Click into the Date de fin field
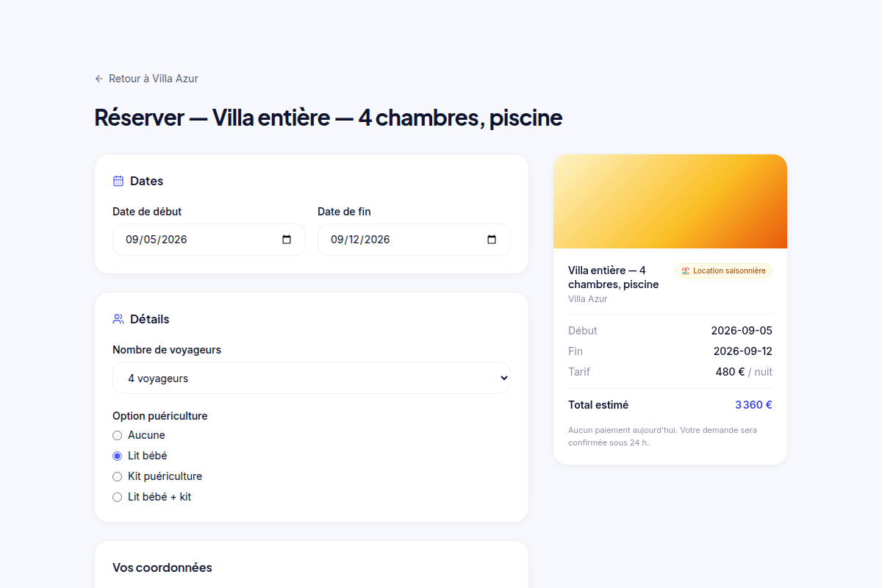The height and width of the screenshot is (588, 882). point(414,240)
